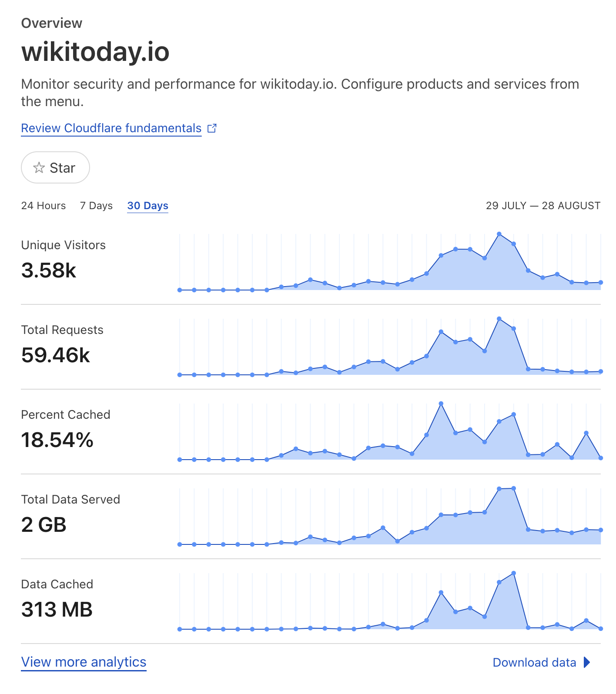Click the Percent Cached 18.54% value
Screen dimensions: 616x694
click(x=57, y=440)
